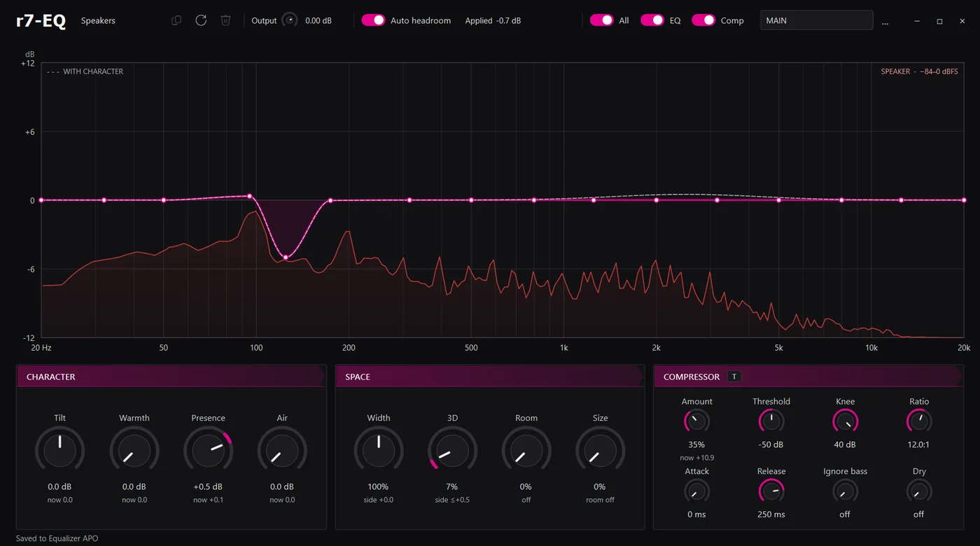Click the copy preset icon
Viewport: 980px width, 546px height.
(x=176, y=20)
